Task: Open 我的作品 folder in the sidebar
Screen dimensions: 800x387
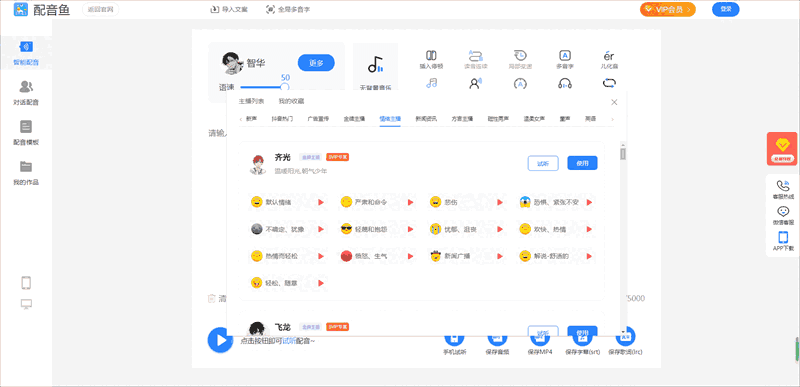Action: coord(26,173)
